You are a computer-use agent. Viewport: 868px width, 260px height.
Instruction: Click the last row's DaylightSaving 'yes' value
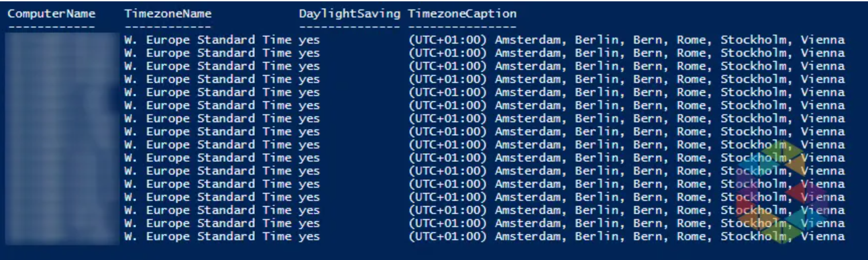pos(309,236)
